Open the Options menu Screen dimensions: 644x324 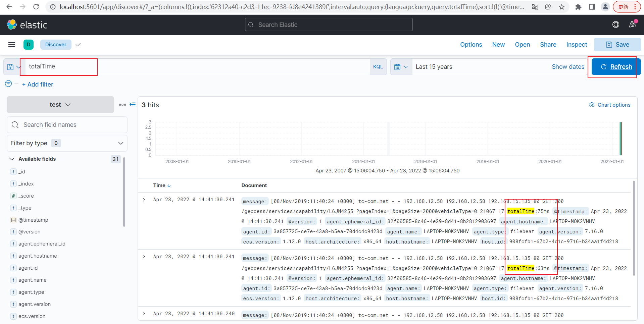pyautogui.click(x=471, y=45)
